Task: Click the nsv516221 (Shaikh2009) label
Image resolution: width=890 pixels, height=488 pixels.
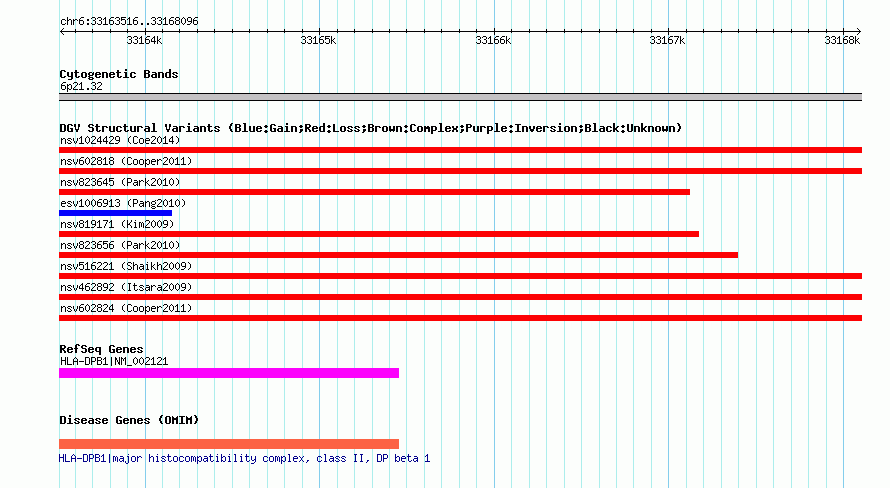Action: coord(126,266)
